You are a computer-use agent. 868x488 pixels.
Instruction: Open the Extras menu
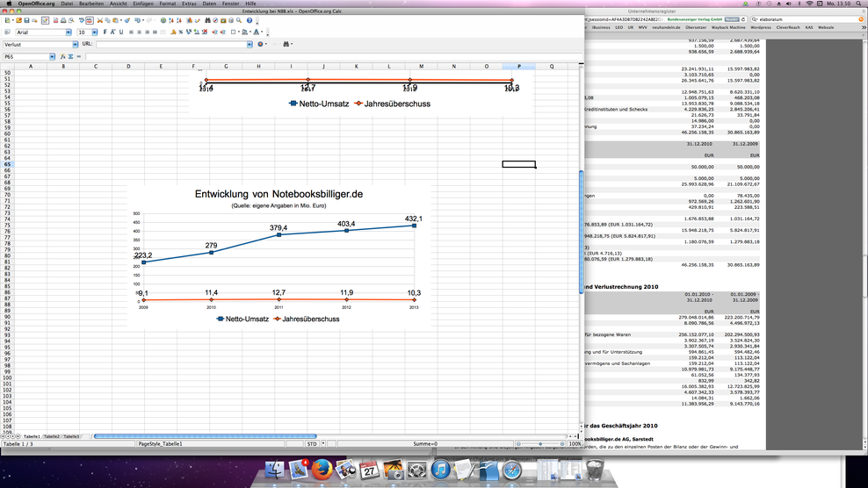coord(189,4)
